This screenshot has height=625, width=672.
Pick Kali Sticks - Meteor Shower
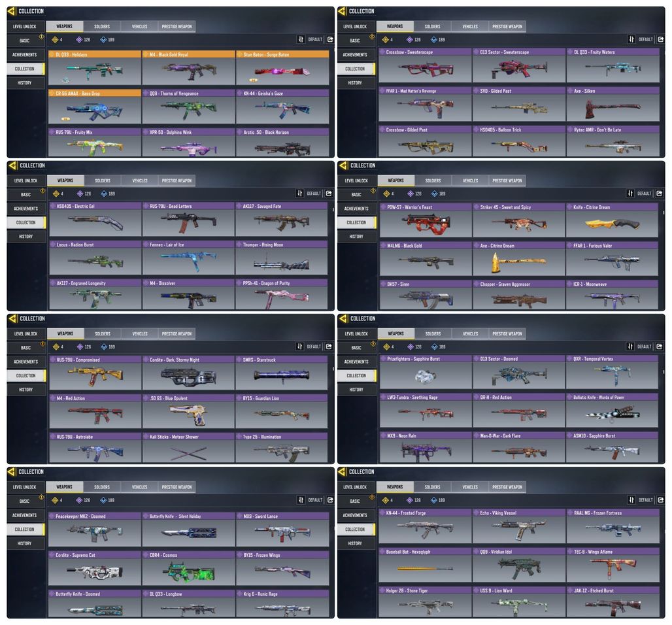coord(188,448)
